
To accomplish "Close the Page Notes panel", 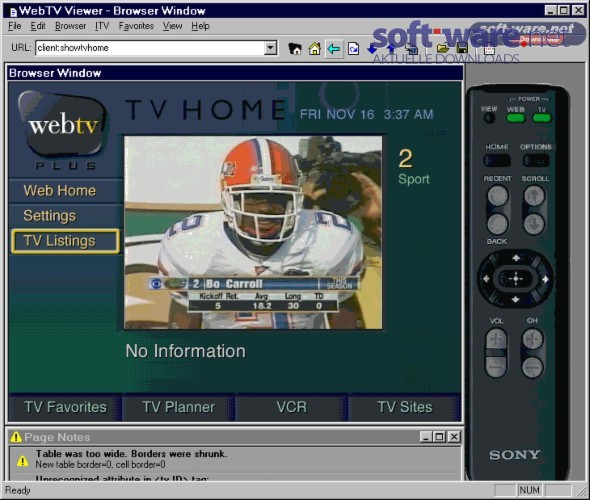I will click(454, 437).
